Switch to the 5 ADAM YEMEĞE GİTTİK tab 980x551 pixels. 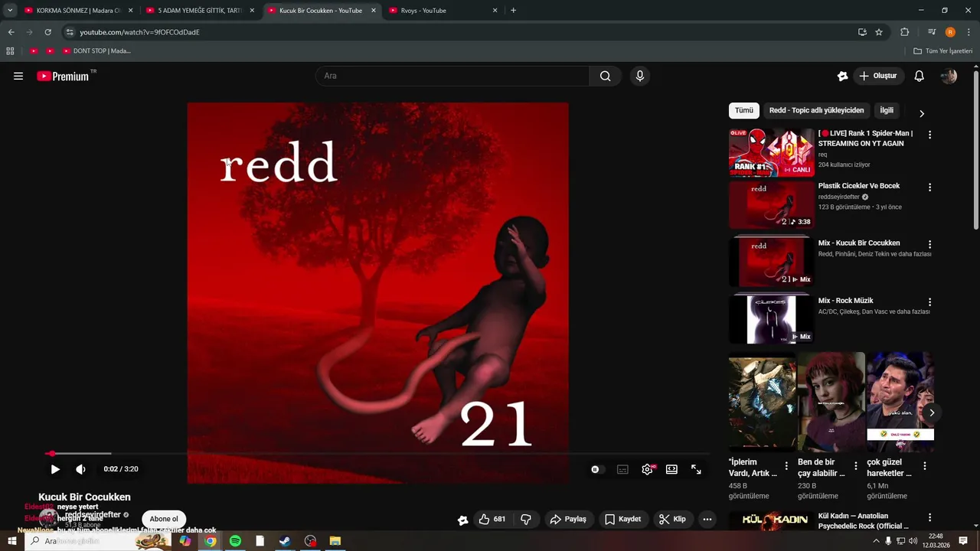point(201,11)
